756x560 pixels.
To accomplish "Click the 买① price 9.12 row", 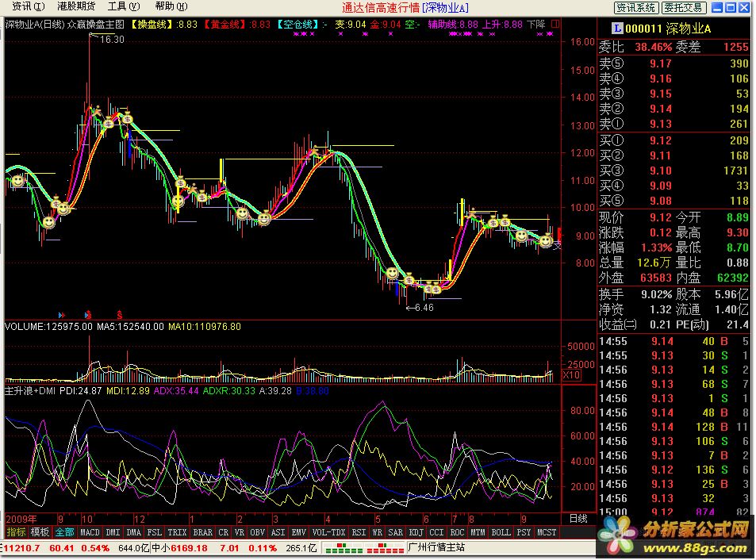I will tap(673, 140).
